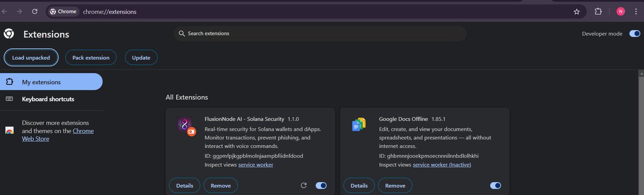This screenshot has height=195, width=644.
Task: Click the Chrome site info chip
Action: click(63, 11)
